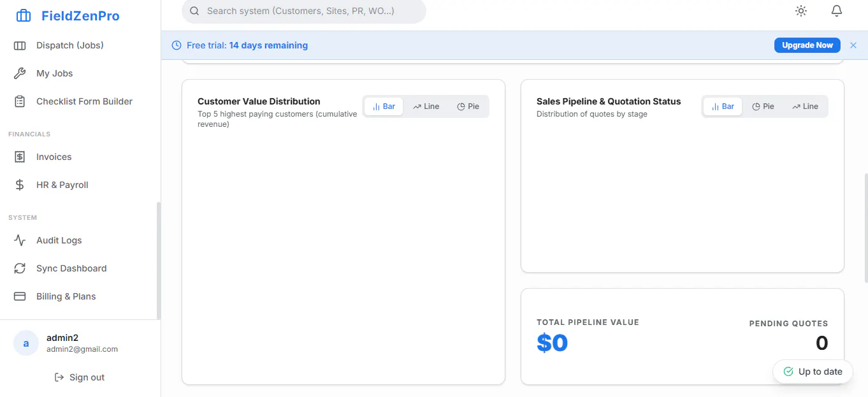The image size is (868, 397).
Task: Click the FieldZenPro briefcase logo icon
Action: (24, 16)
